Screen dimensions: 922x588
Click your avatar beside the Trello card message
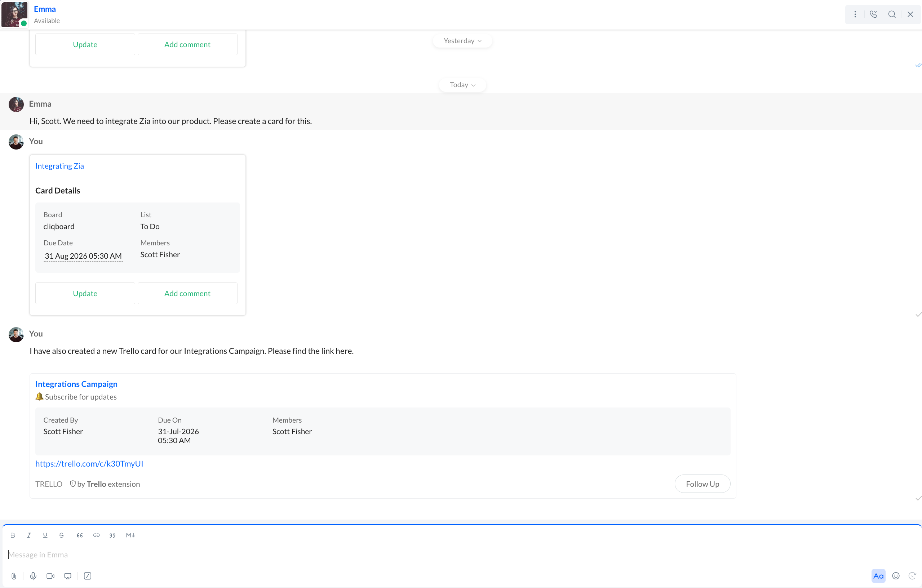tap(16, 334)
